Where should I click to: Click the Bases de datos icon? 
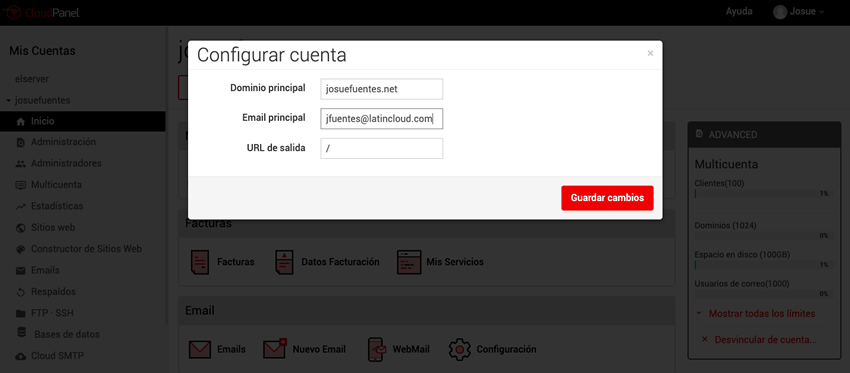(x=21, y=333)
